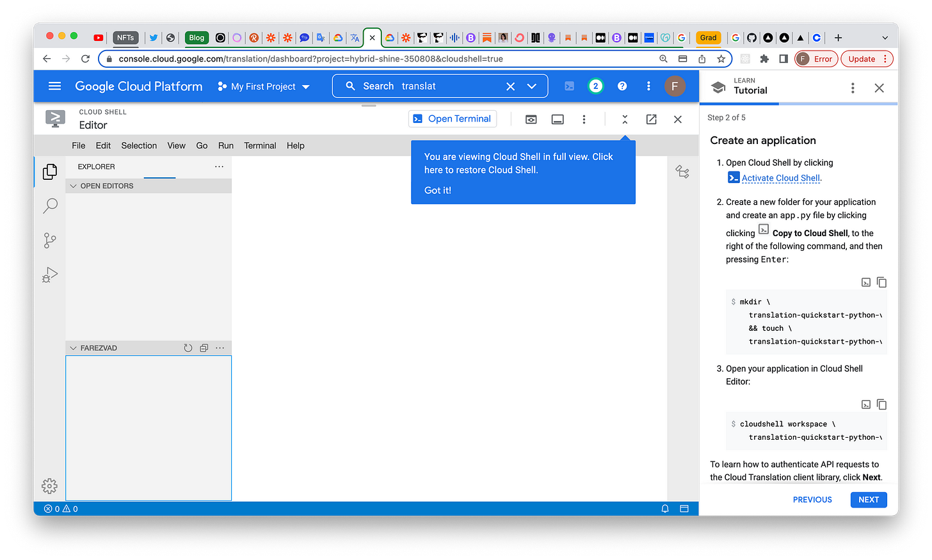
Task: Open the Cloud Shell more options menu
Action: click(x=584, y=120)
